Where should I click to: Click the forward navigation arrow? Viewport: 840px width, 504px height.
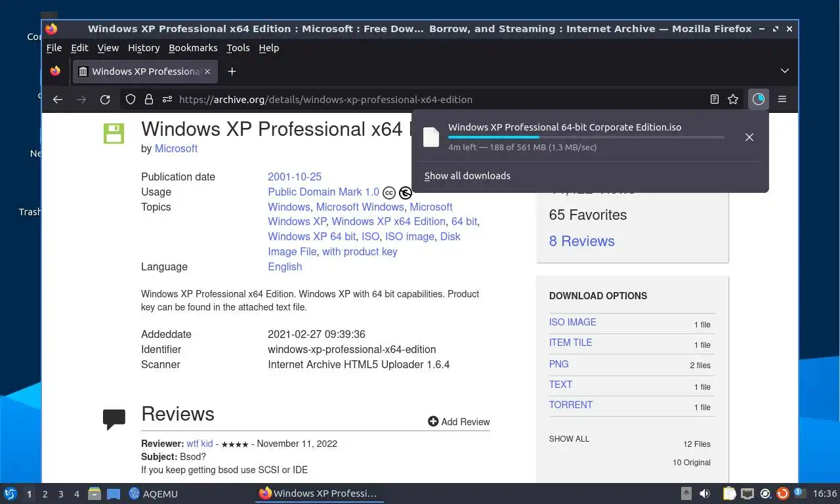coord(81,99)
